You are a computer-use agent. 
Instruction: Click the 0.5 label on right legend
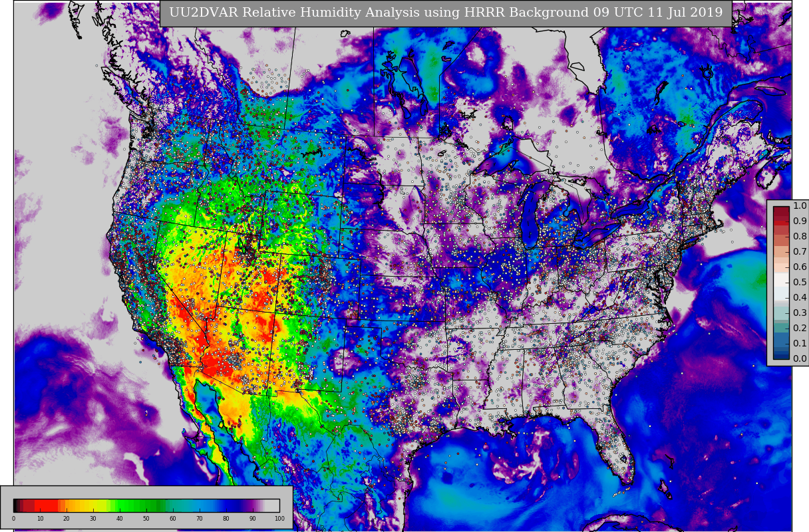(800, 283)
